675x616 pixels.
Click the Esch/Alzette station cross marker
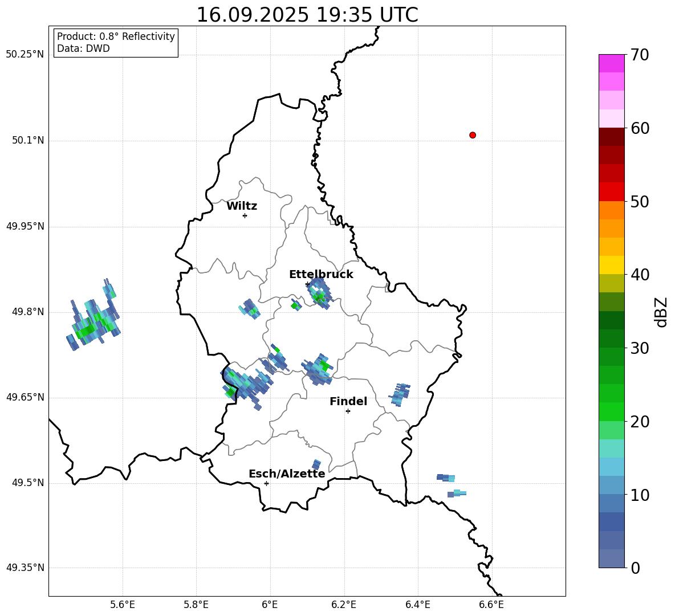[x=266, y=483]
